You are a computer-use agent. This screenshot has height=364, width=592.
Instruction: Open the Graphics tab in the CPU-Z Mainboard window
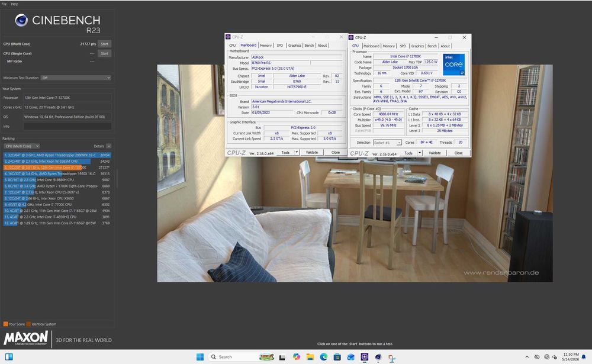(x=294, y=46)
